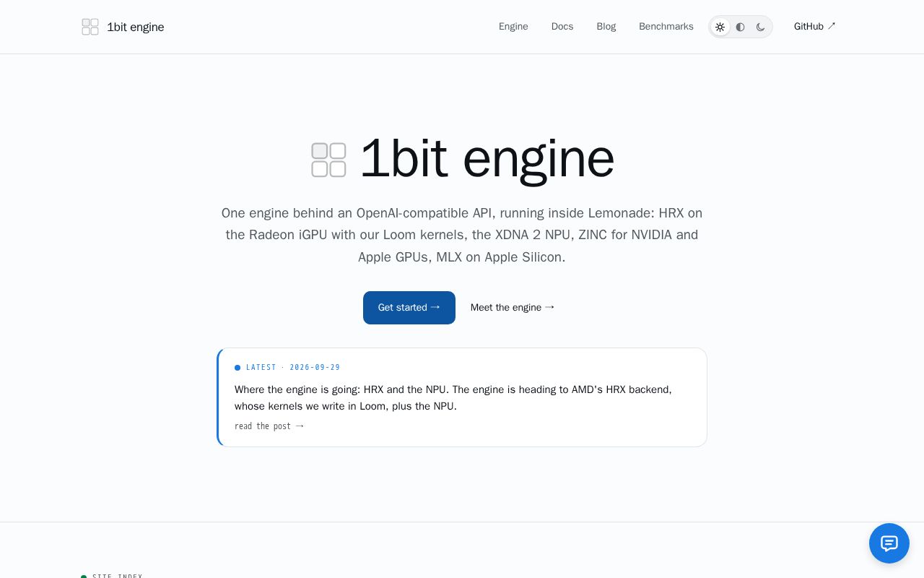The image size is (924, 578).
Task: Switch to dark theme moon icon
Action: point(761,27)
